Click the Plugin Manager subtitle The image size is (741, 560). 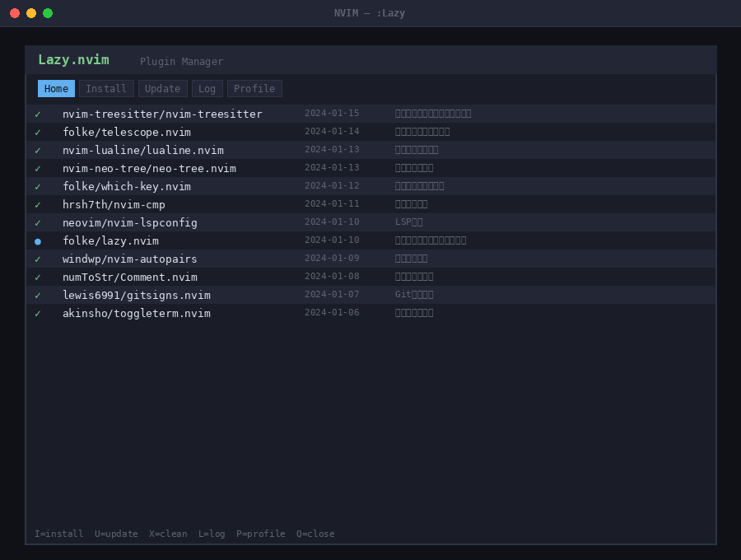pos(181,62)
